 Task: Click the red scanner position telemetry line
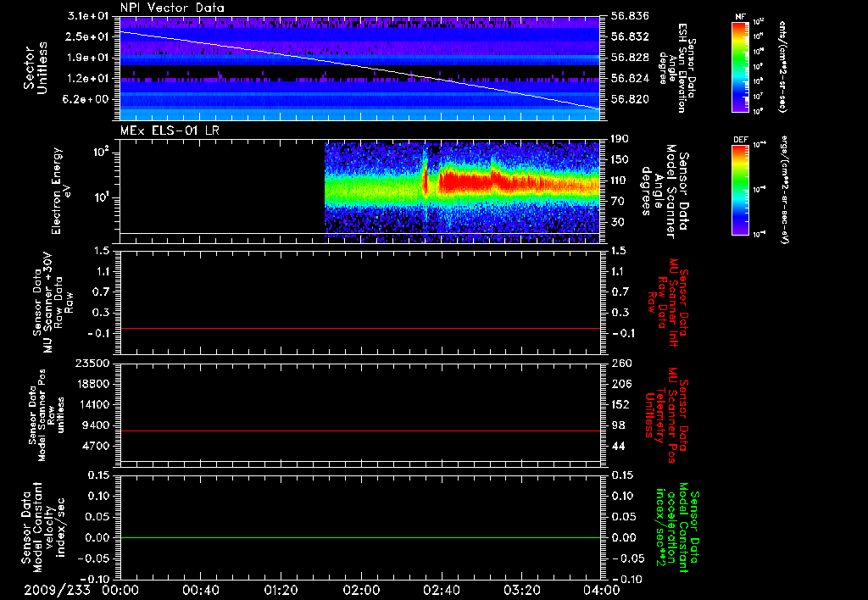(360, 431)
